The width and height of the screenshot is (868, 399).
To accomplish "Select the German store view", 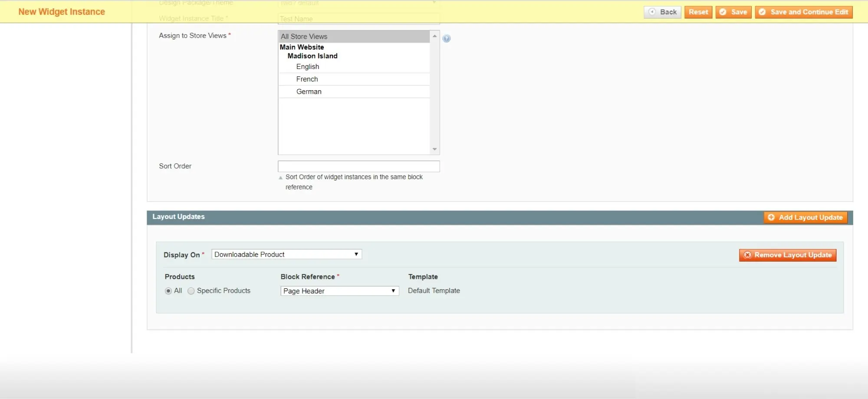I will [354, 92].
